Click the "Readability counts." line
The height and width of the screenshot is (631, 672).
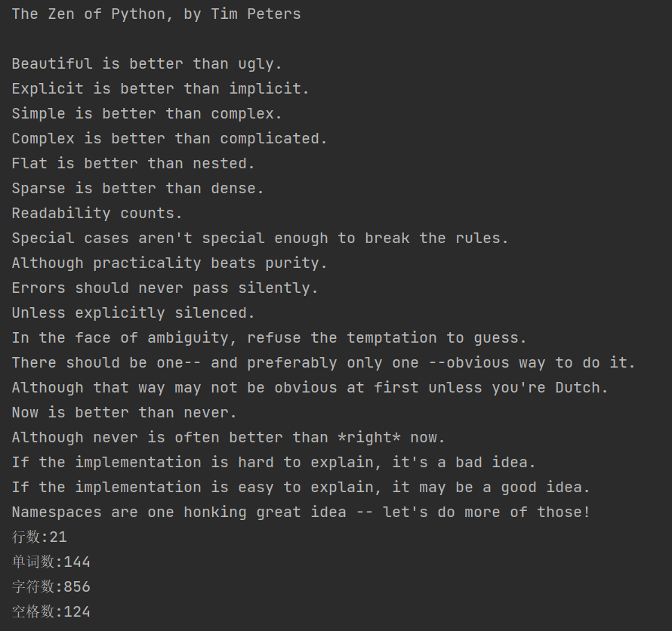coord(97,213)
